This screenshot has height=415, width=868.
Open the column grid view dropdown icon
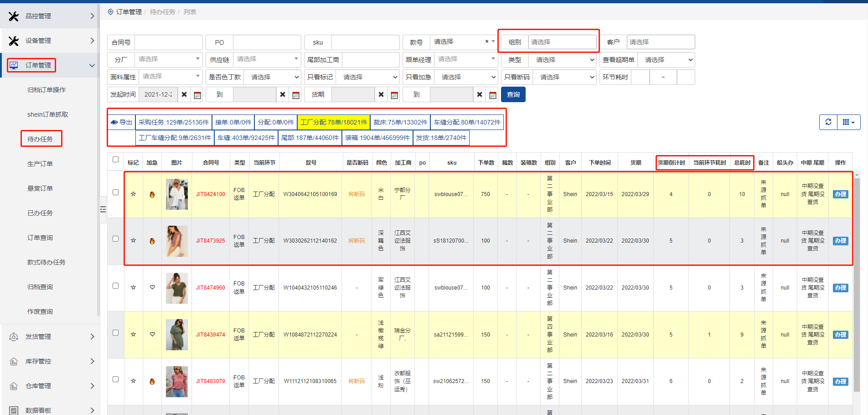[x=848, y=122]
